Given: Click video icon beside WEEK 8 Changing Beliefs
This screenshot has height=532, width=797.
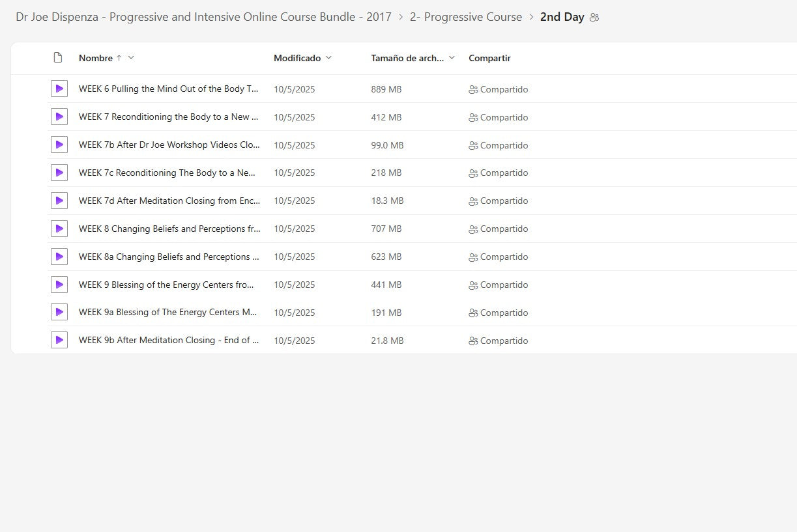Looking at the screenshot, I should point(59,229).
